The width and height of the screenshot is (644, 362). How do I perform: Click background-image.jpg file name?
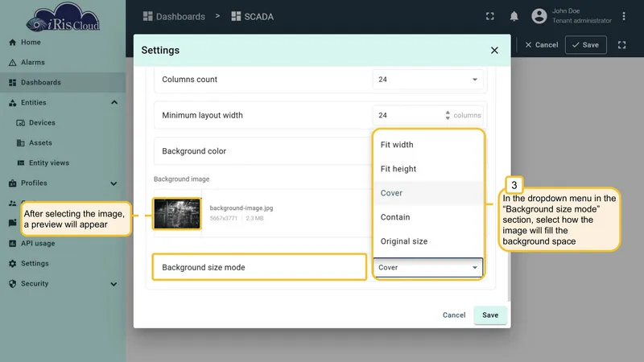(241, 208)
